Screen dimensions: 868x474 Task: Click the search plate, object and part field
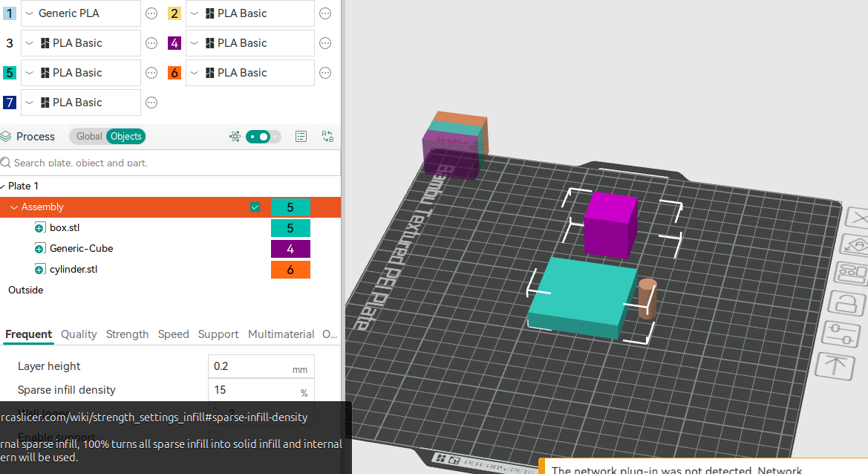[171, 163]
